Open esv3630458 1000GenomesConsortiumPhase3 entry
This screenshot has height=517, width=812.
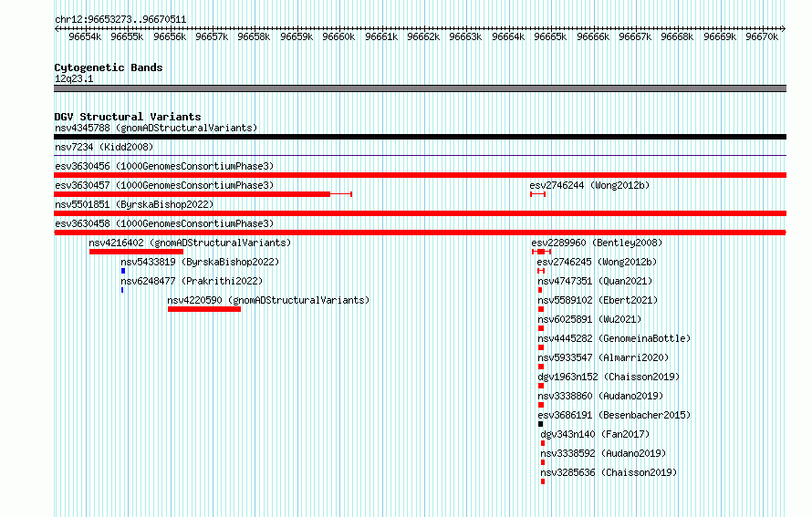(x=164, y=223)
